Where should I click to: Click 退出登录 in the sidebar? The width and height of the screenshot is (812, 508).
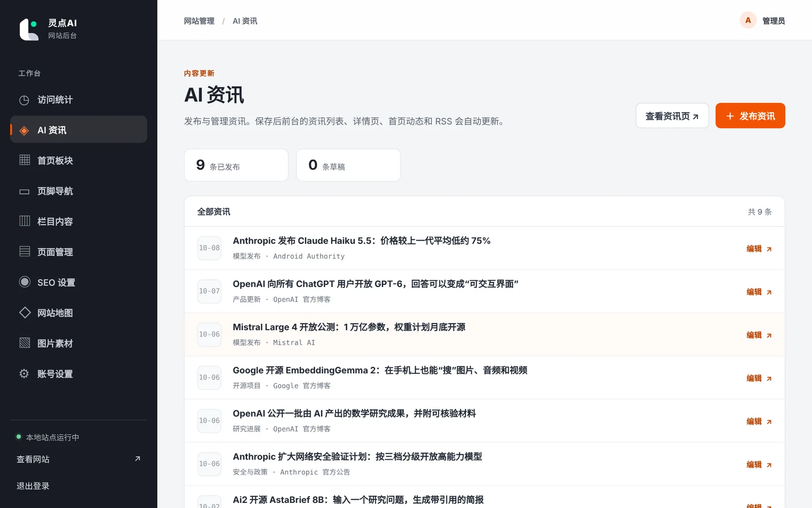tap(33, 486)
